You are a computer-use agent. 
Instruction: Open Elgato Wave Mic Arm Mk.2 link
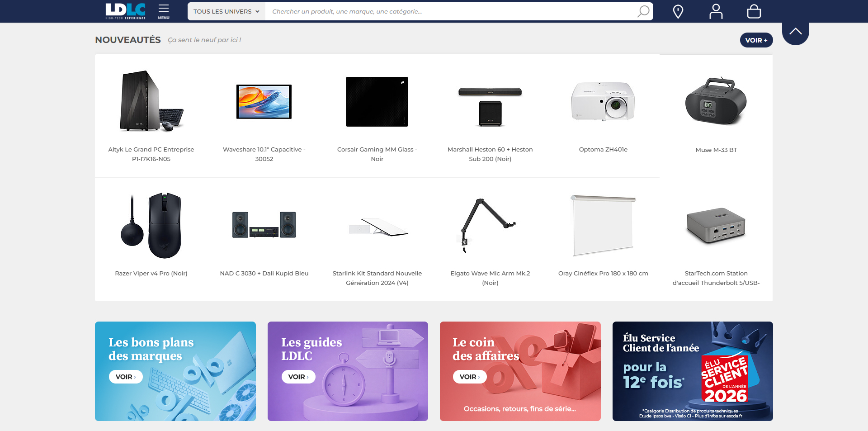point(490,278)
